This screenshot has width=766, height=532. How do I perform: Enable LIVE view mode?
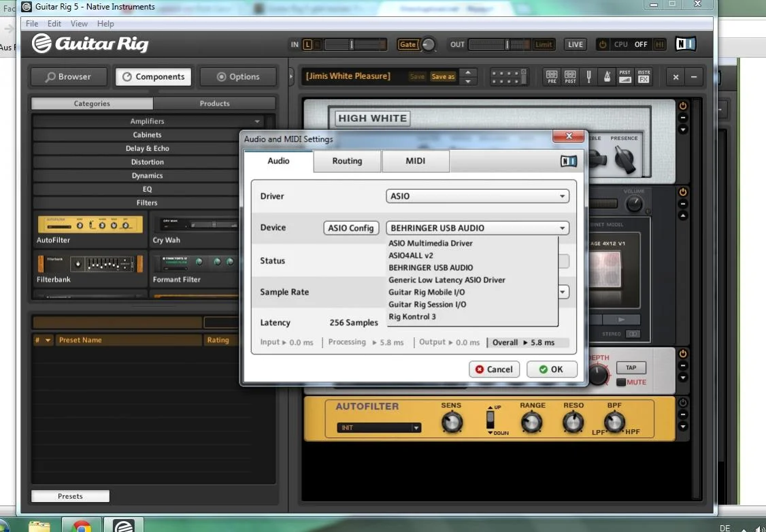(x=576, y=45)
